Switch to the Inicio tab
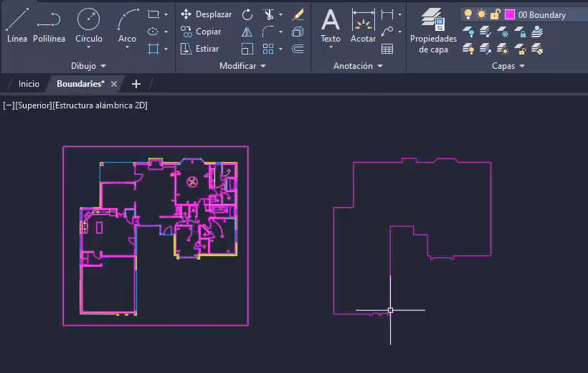The height and width of the screenshot is (373, 588). coord(29,84)
